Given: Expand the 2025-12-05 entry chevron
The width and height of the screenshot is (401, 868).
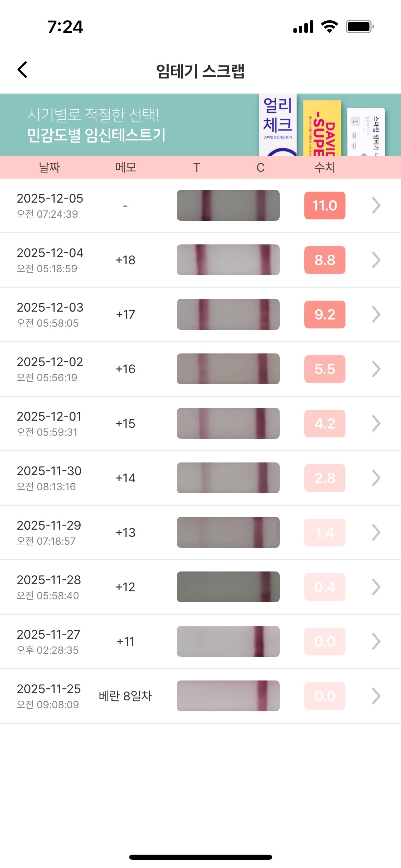Looking at the screenshot, I should coord(376,206).
